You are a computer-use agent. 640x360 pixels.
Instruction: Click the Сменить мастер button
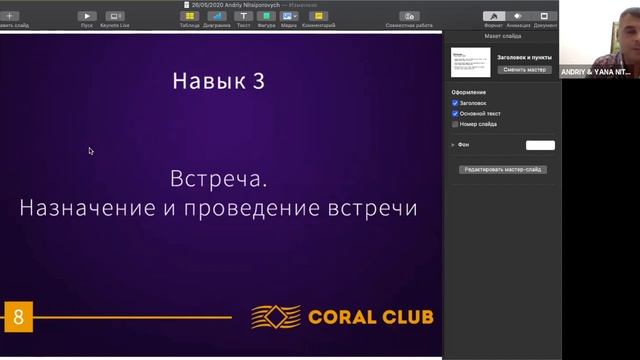(524, 70)
